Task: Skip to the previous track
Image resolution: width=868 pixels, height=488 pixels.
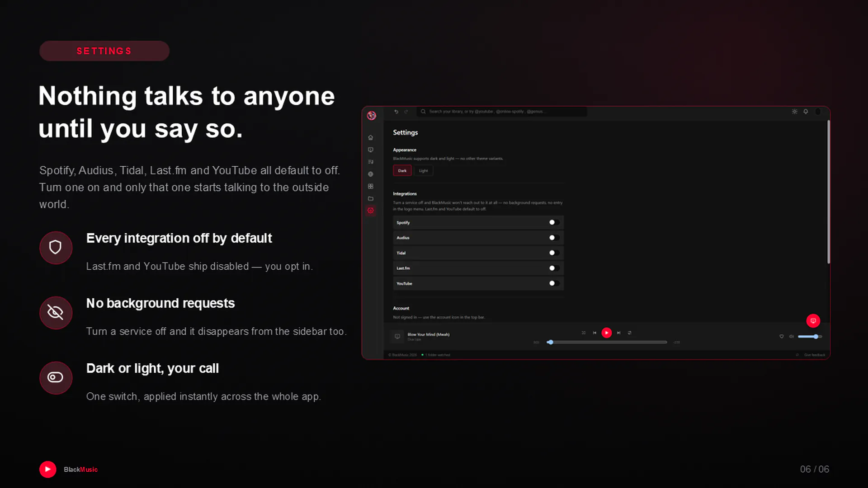Action: [594, 333]
